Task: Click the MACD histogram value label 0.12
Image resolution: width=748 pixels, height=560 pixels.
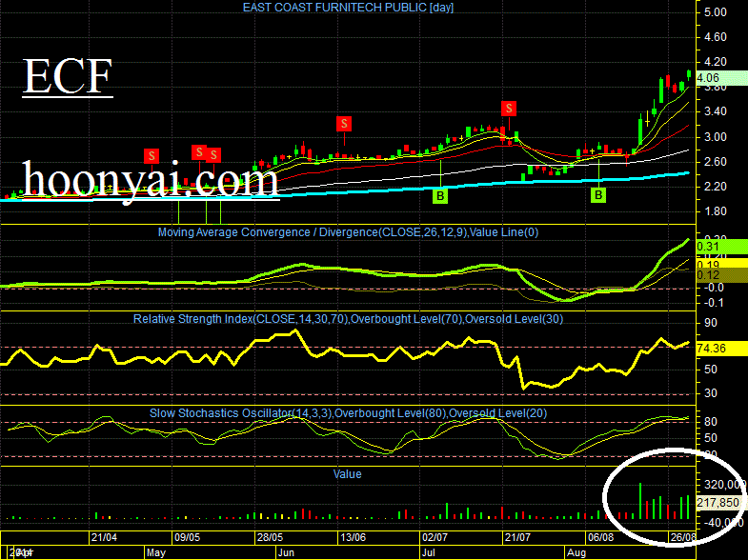Action: coord(721,275)
